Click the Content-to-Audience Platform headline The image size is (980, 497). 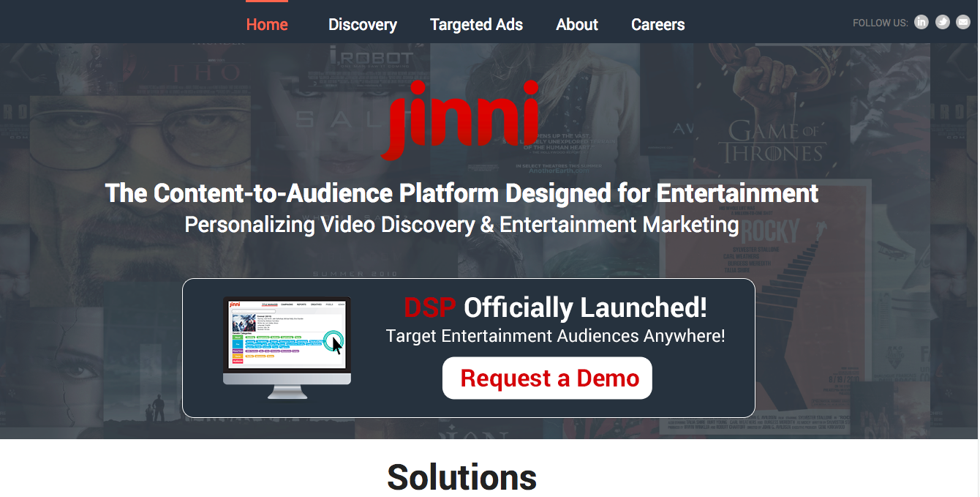click(461, 193)
